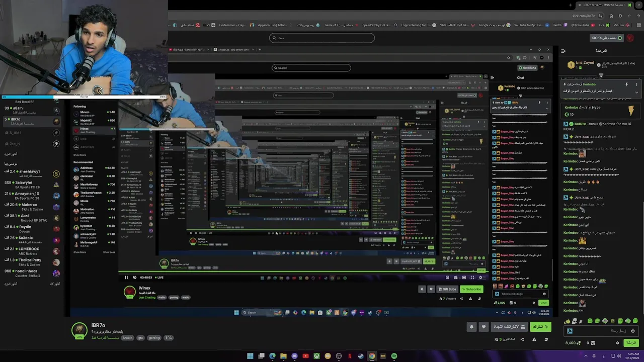This screenshot has width=644, height=362.
Task: Expand أظهر المزيد below nonolinhoce channel
Action: (11, 284)
